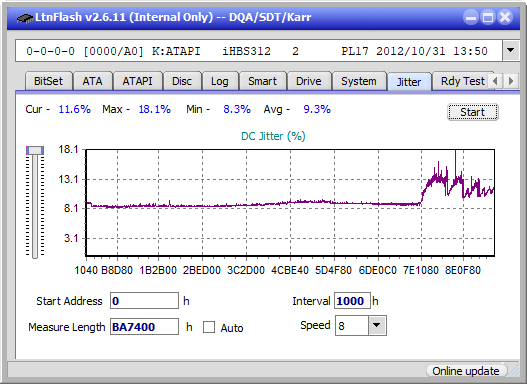
Task: Close the LtnFlash window
Action: 505,17
